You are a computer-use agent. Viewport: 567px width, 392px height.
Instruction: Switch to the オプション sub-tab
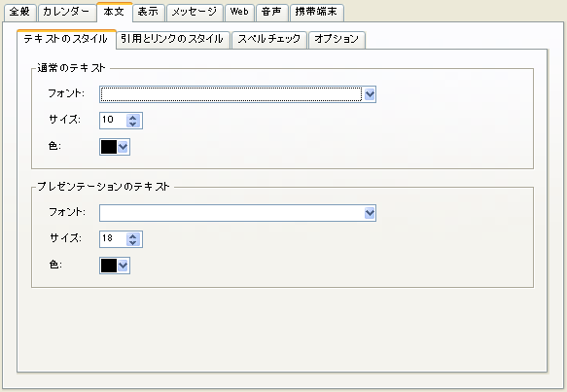tap(337, 40)
